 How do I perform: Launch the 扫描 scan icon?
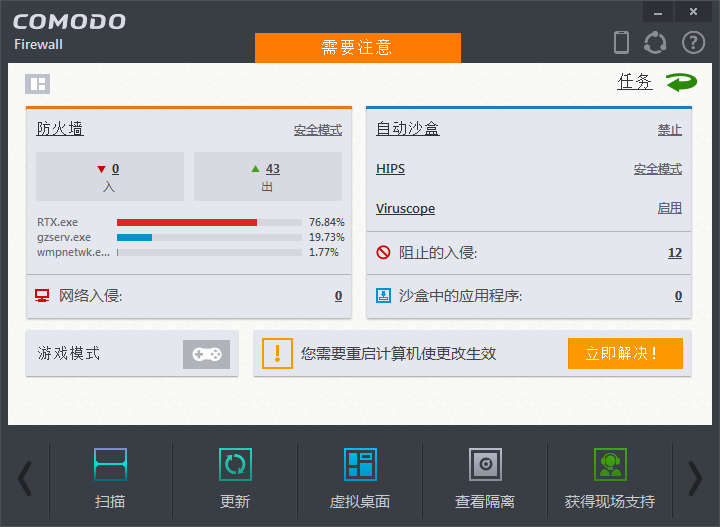coord(110,465)
